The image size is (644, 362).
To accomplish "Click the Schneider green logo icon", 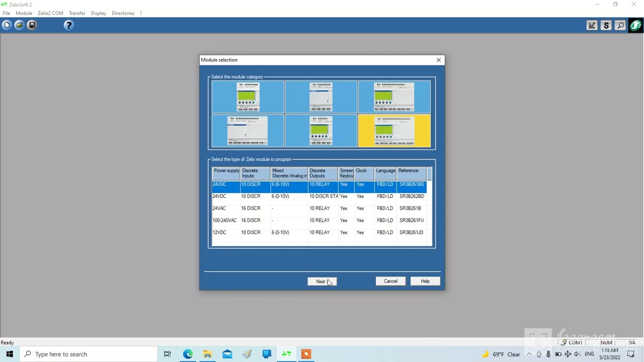I will [x=635, y=26].
